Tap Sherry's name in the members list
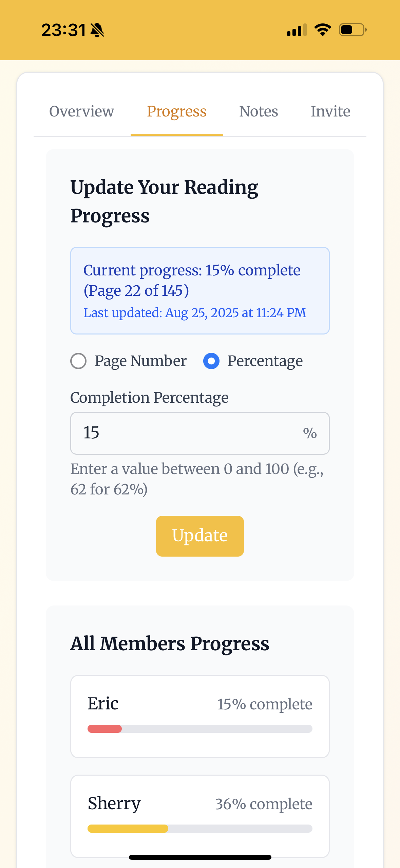 point(114,803)
